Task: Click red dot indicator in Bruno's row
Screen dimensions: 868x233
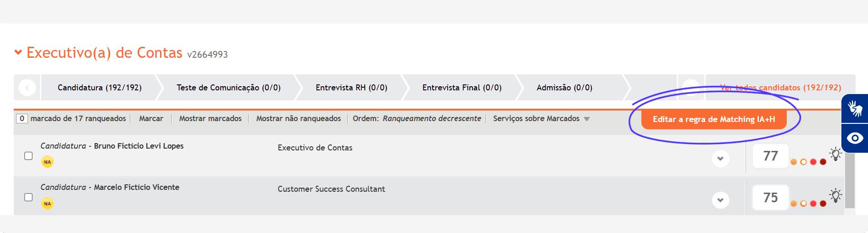Action: [813, 162]
